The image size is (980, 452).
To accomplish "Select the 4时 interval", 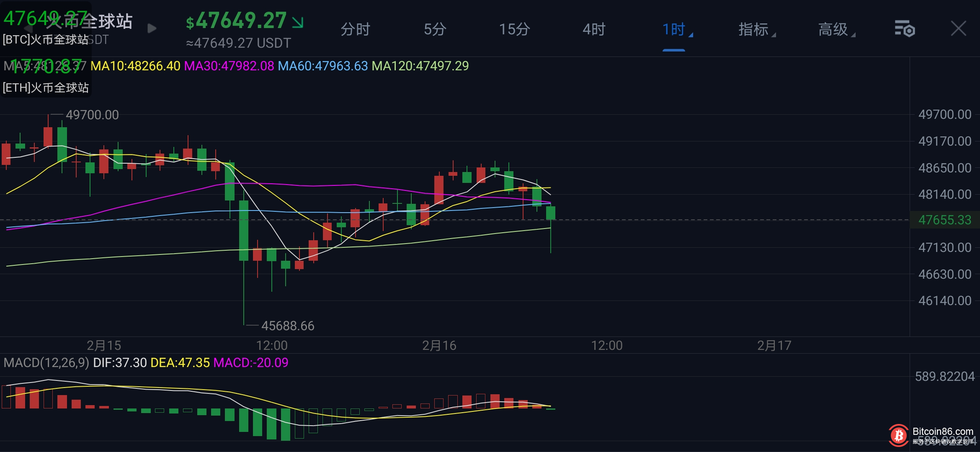I will point(594,29).
